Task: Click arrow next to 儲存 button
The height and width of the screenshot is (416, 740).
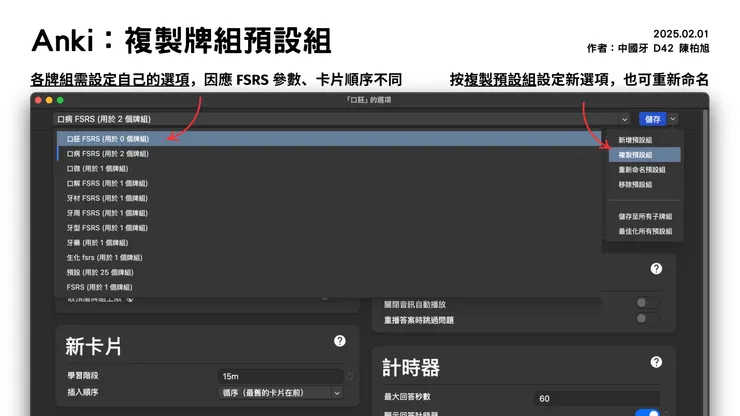Action: coord(673,119)
